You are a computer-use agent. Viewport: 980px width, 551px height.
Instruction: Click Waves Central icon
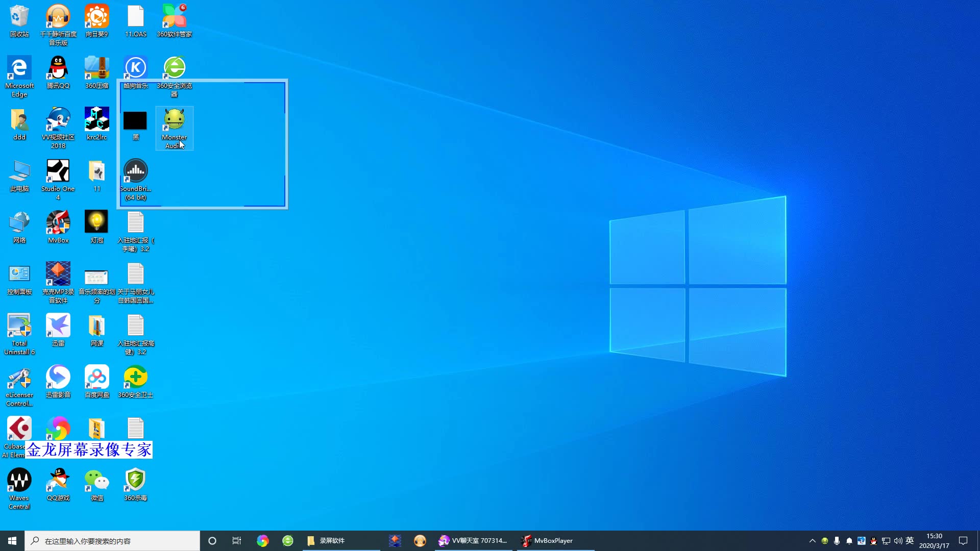pos(19,489)
